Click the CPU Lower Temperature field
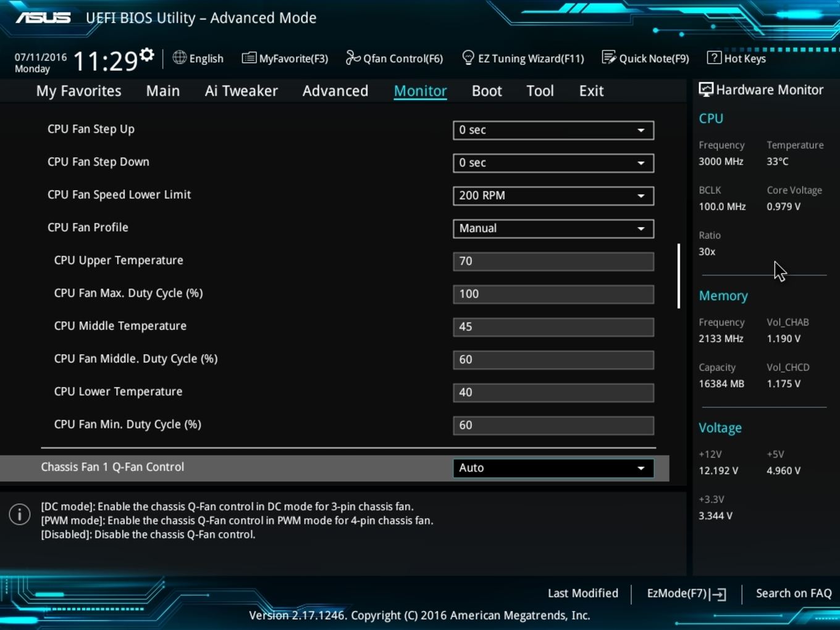 [x=553, y=392]
